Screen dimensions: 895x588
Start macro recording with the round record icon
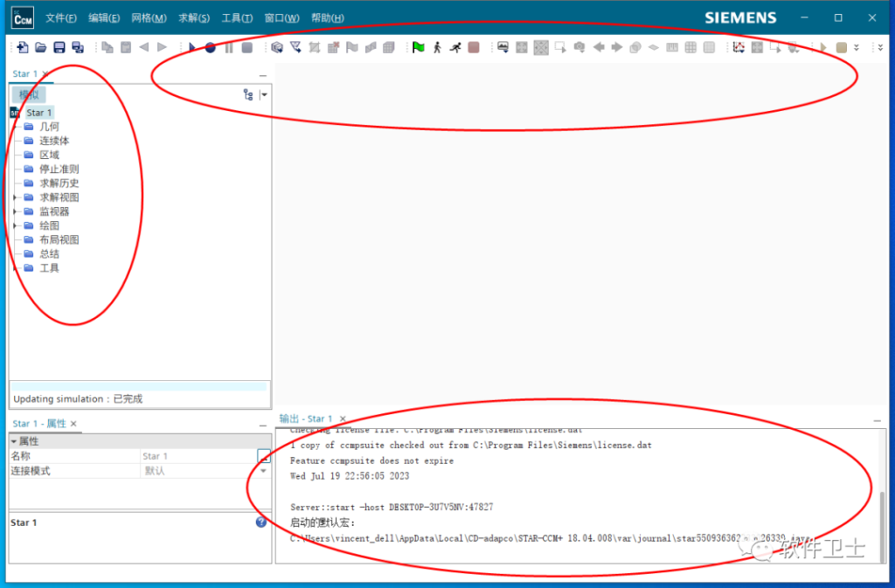coord(210,47)
